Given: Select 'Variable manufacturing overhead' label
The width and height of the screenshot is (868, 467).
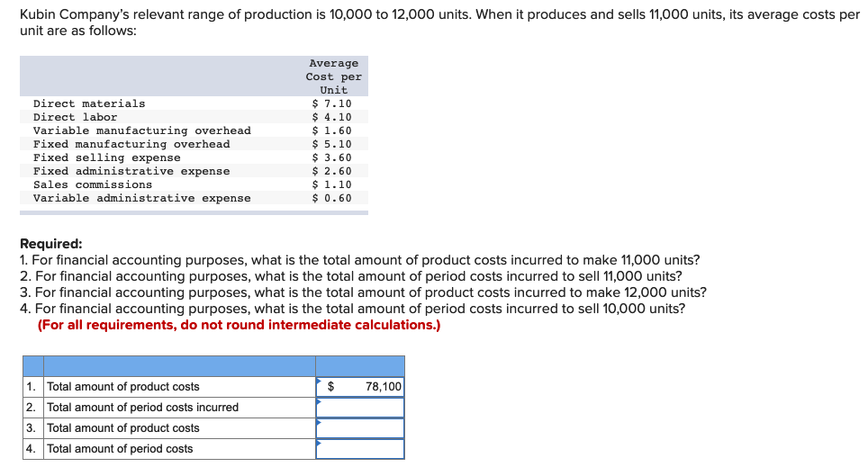Looking at the screenshot, I should pos(141,130).
